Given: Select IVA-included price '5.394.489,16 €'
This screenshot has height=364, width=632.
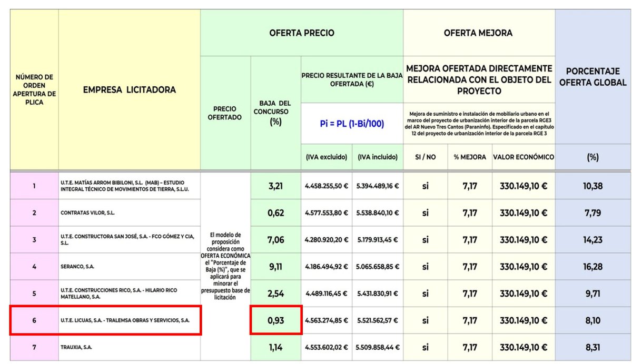Looking at the screenshot, I should 378,186.
